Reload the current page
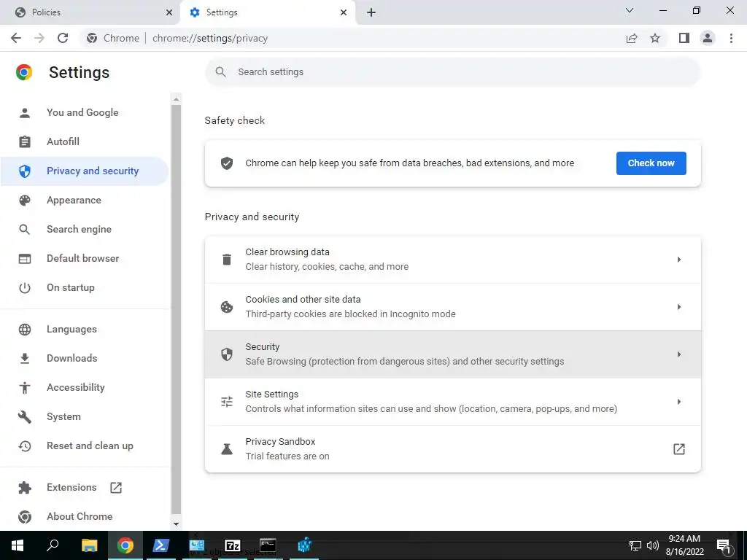The width and height of the screenshot is (747, 560). pyautogui.click(x=63, y=38)
